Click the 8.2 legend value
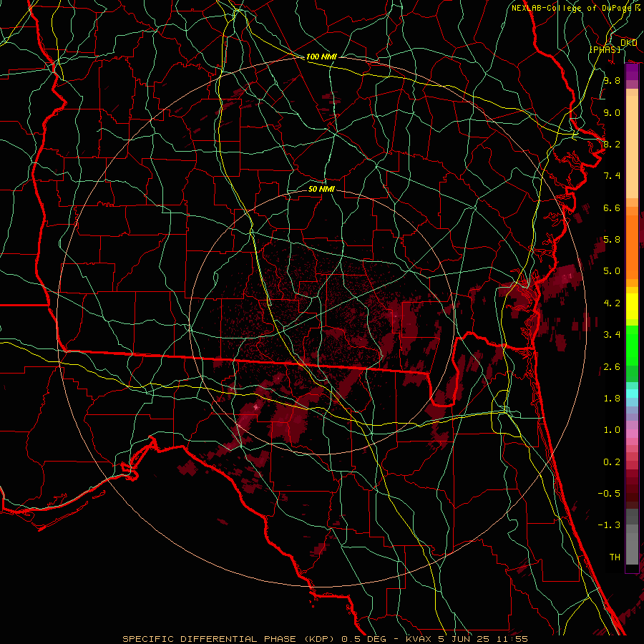644x644 pixels. click(x=612, y=144)
